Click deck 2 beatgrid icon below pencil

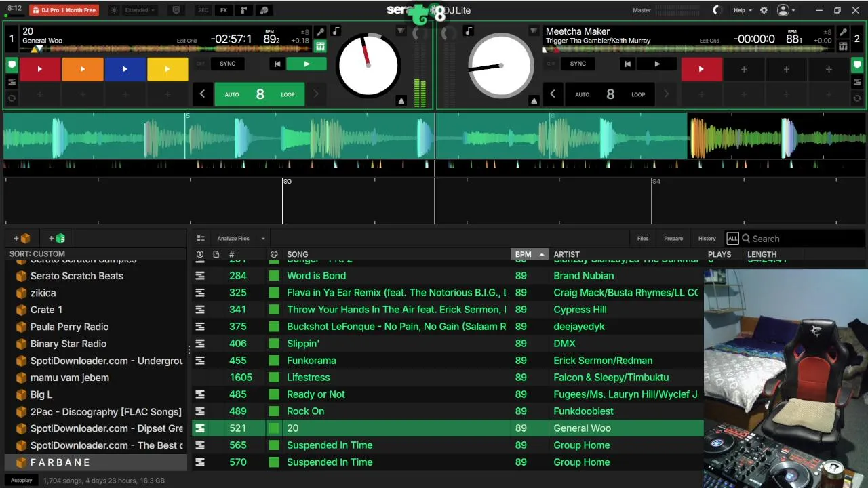(x=843, y=46)
